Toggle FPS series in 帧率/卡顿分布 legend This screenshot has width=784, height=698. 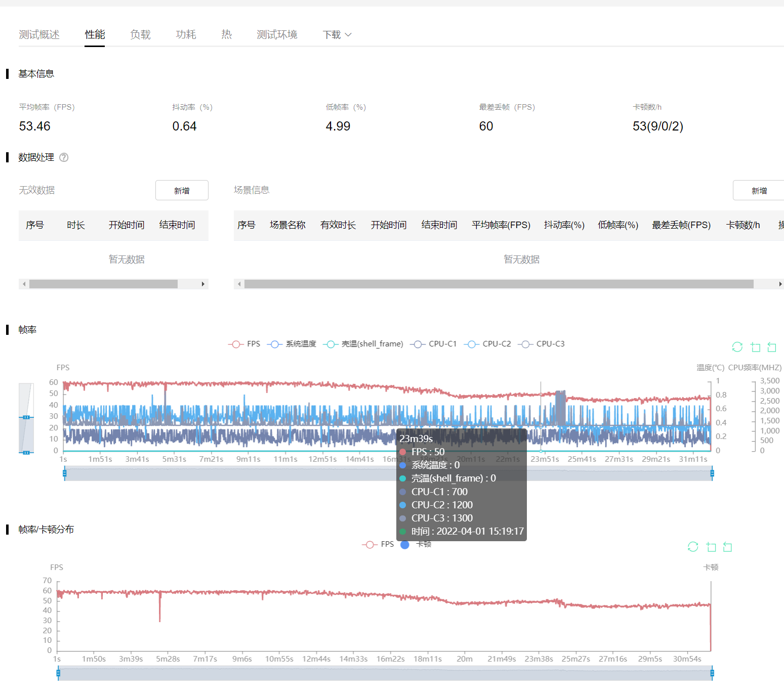tap(378, 544)
